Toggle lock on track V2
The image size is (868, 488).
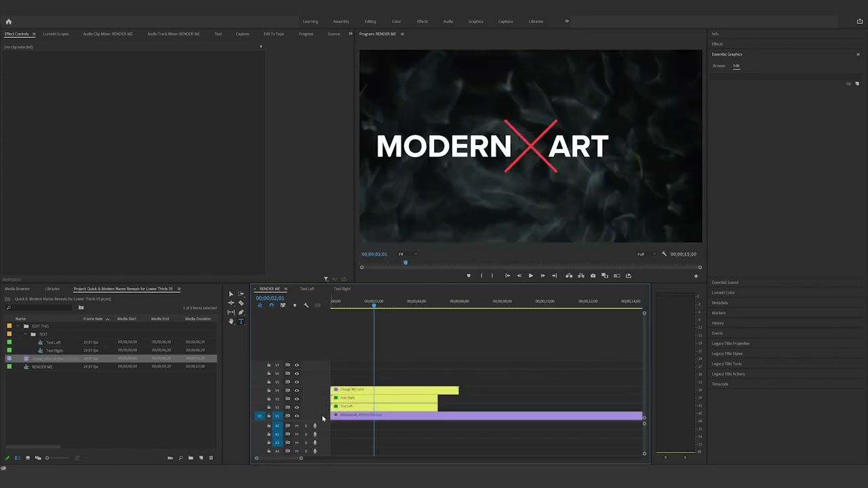[x=269, y=407]
